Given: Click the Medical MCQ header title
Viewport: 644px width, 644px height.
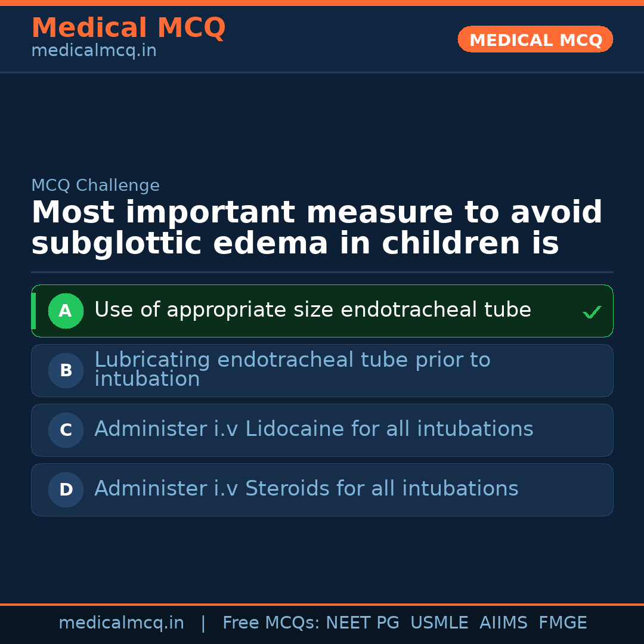Looking at the screenshot, I should (128, 28).
